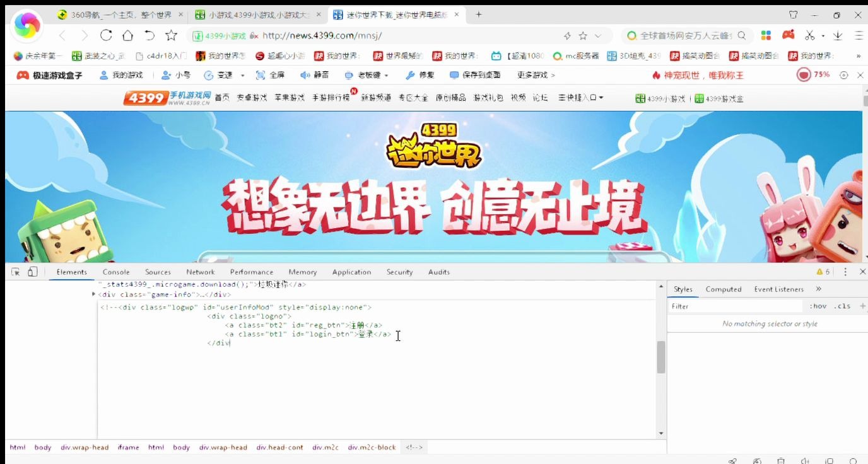
Task: Open the colorful apps grid icon
Action: click(x=766, y=35)
